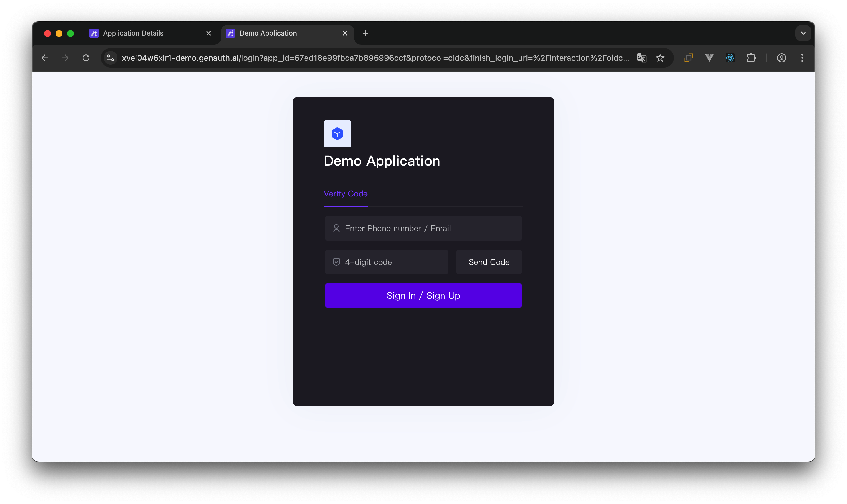Go back using the browser back arrow
This screenshot has width=847, height=504.
tap(45, 58)
